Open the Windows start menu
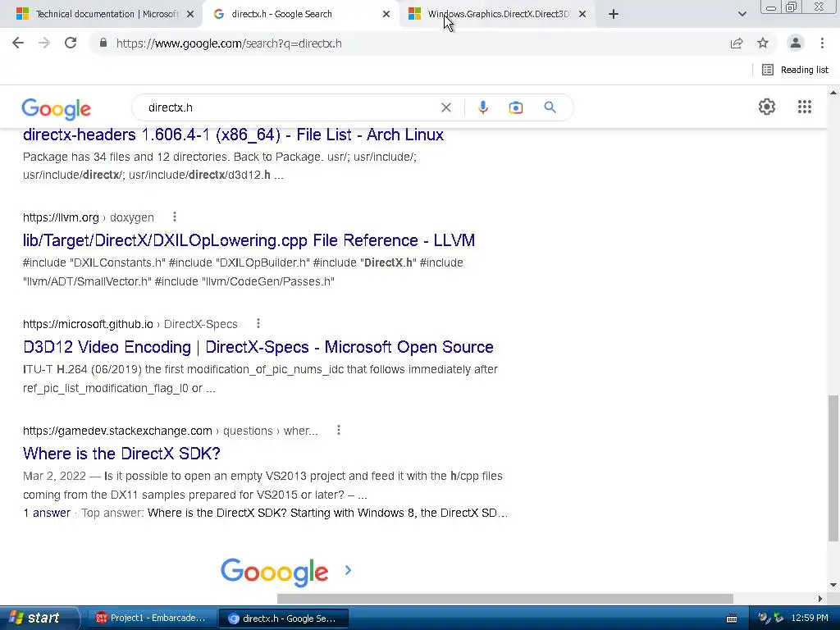840x630 pixels. [x=38, y=618]
